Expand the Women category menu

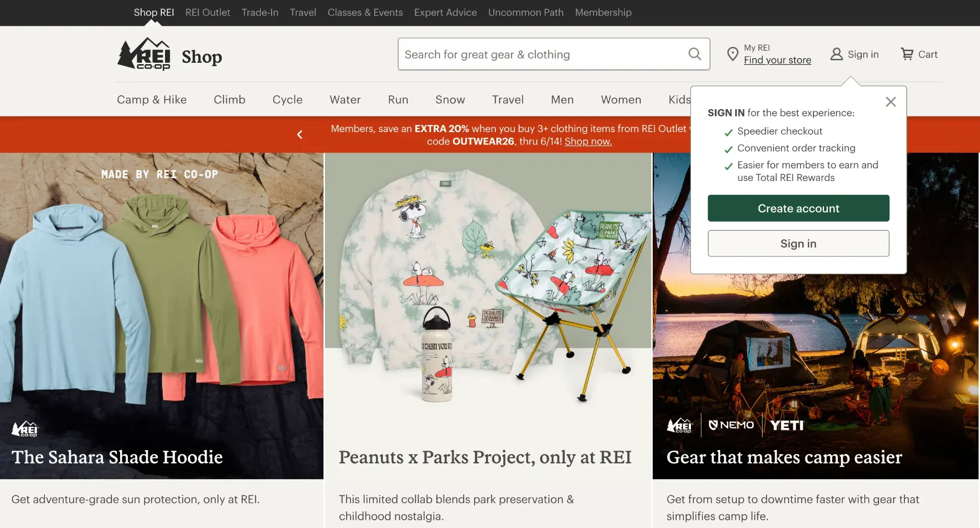click(x=621, y=100)
